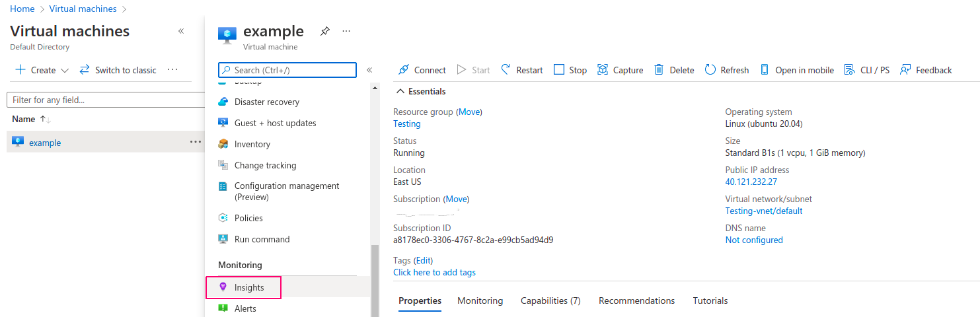Go to Virtual machines breadcrumb
980x317 pixels.
(x=83, y=9)
